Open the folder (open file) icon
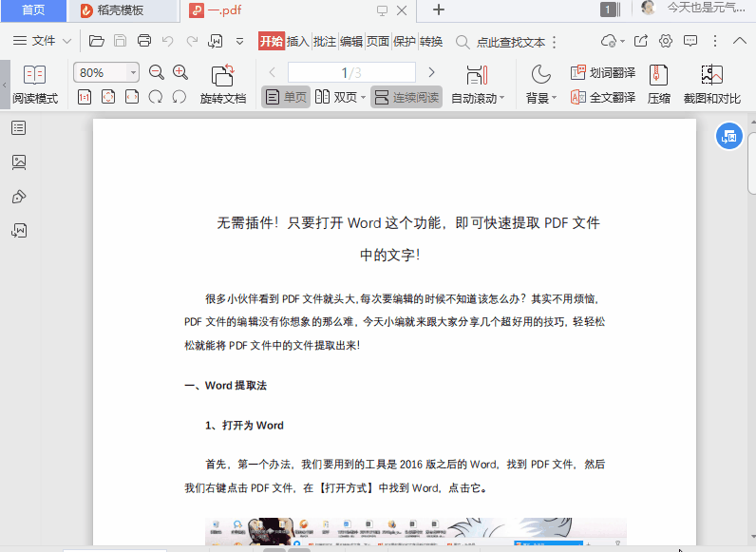The height and width of the screenshot is (552, 756). pos(97,41)
